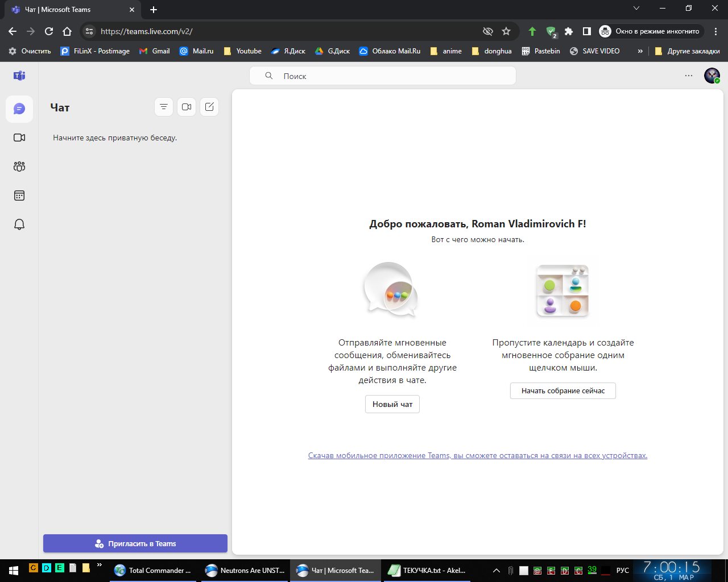Open the Youtube bookmarks folder

click(243, 51)
